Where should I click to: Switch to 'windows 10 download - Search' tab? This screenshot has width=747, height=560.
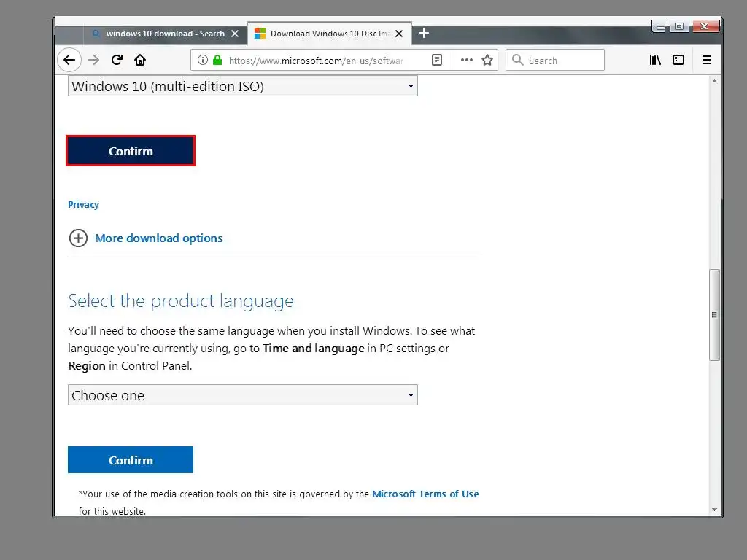pos(165,34)
